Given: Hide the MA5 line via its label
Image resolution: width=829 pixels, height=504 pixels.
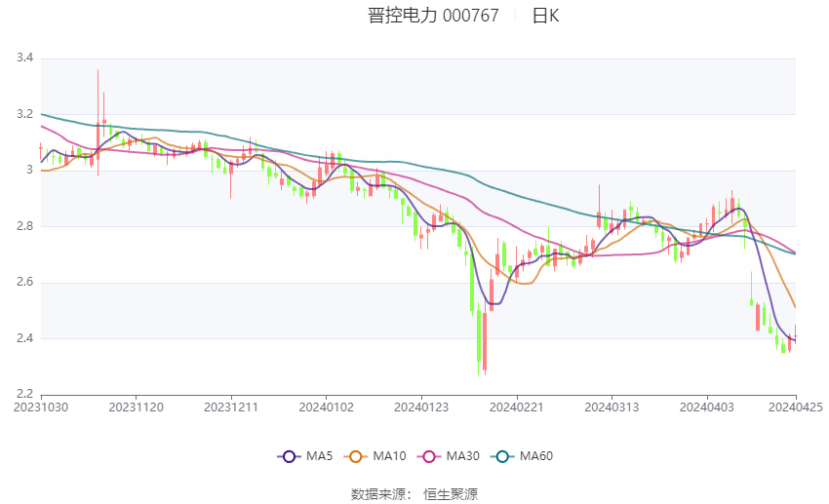Looking at the screenshot, I should (x=319, y=456).
